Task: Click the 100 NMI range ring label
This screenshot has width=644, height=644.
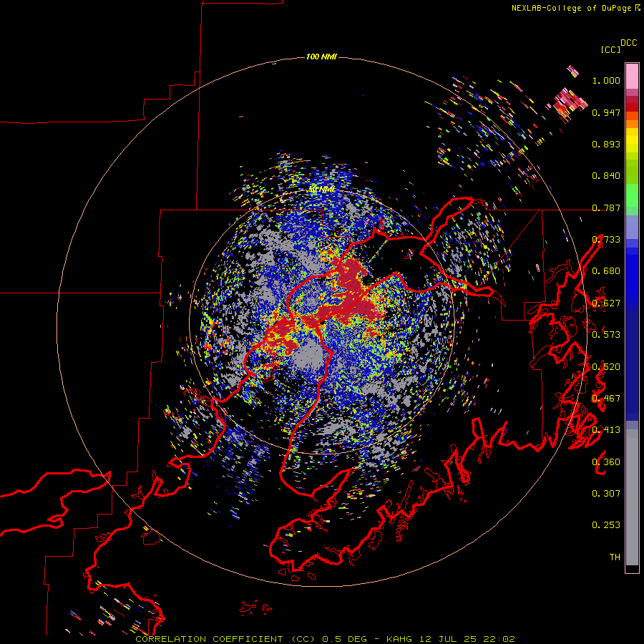Action: [321, 57]
